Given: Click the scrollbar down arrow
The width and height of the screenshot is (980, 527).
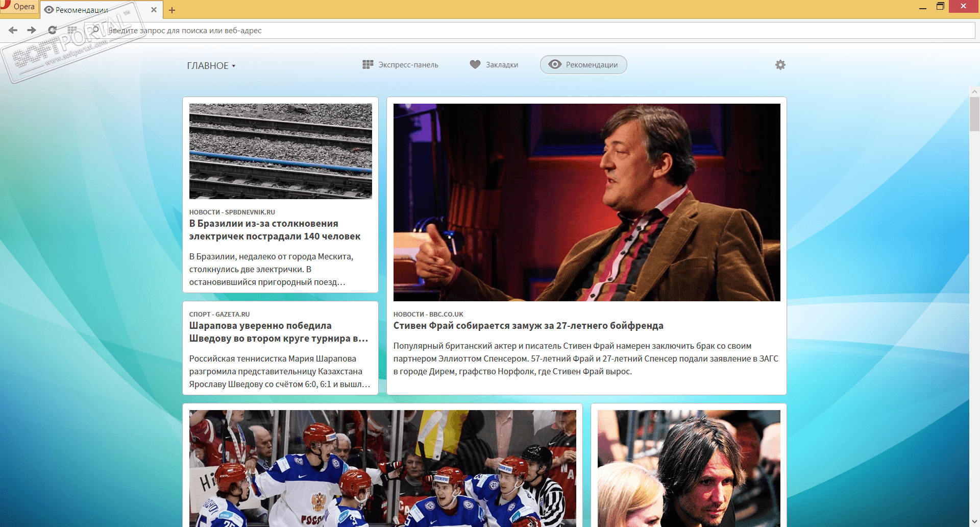Looking at the screenshot, I should point(974,522).
